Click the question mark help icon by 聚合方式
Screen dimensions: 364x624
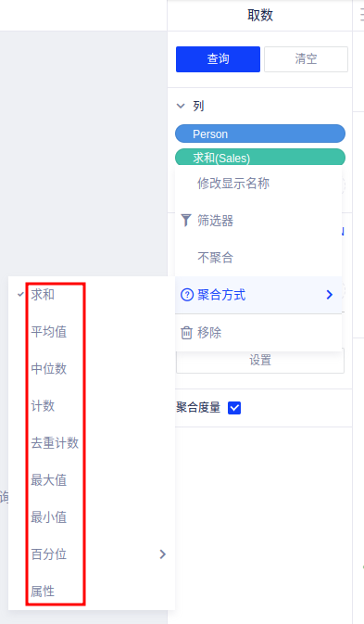187,295
